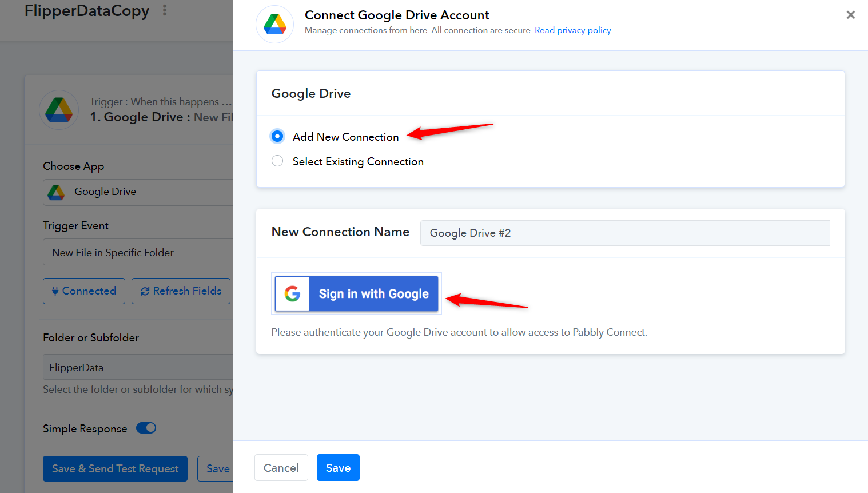Click the Google G logo on sign-in button

(x=292, y=293)
